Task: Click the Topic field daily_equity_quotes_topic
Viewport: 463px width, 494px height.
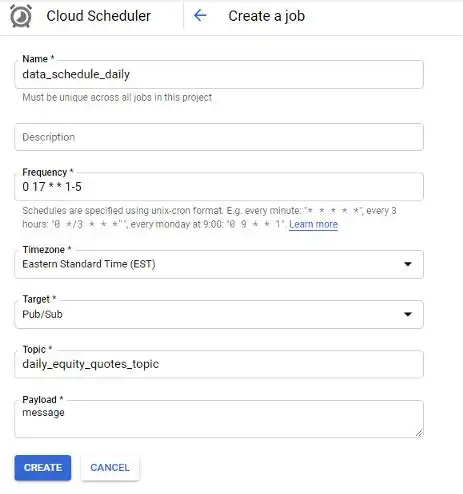Action: 219,364
